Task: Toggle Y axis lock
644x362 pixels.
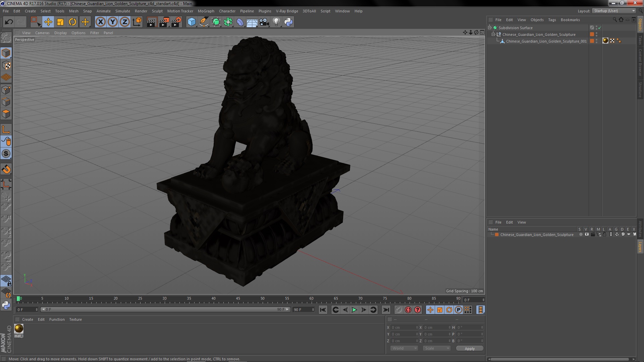Action: pyautogui.click(x=113, y=22)
